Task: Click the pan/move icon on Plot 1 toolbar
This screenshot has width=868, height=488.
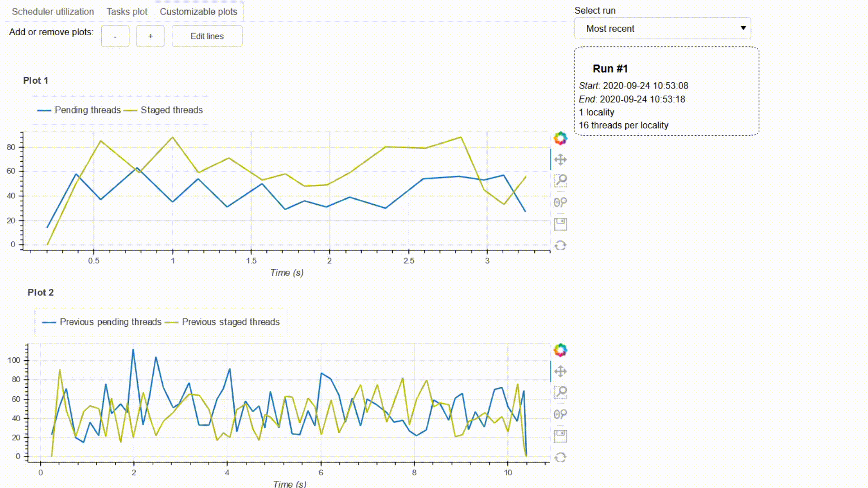Action: [559, 159]
